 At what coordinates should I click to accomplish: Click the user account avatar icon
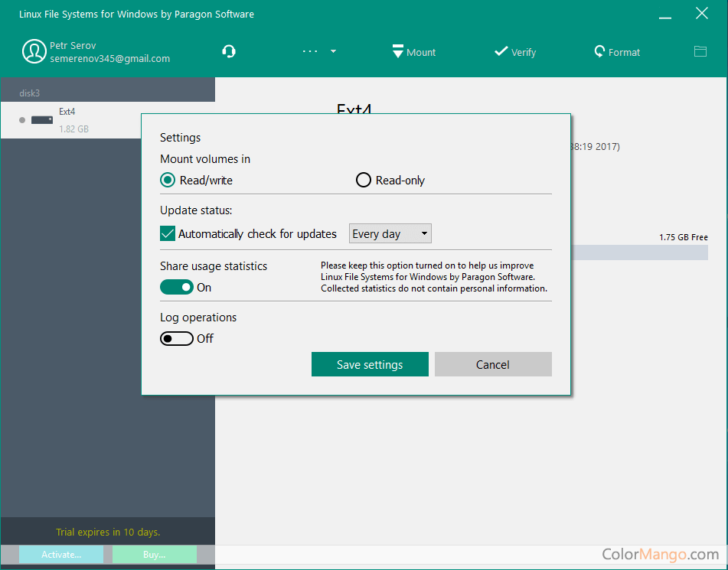tap(34, 51)
